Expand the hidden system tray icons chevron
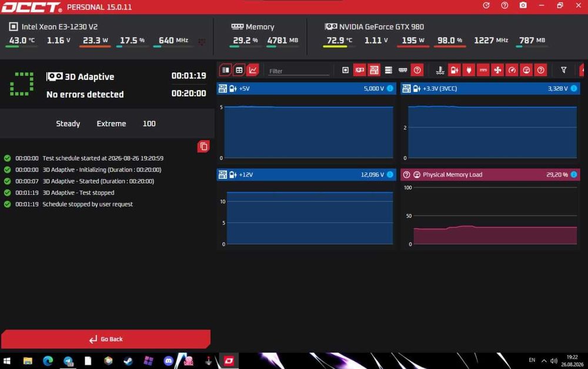The image size is (588, 369). [x=544, y=361]
